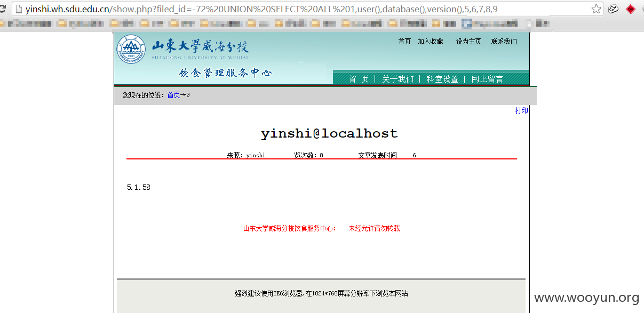Open the 联系我们 header link
The image size is (644, 313).
click(x=504, y=42)
